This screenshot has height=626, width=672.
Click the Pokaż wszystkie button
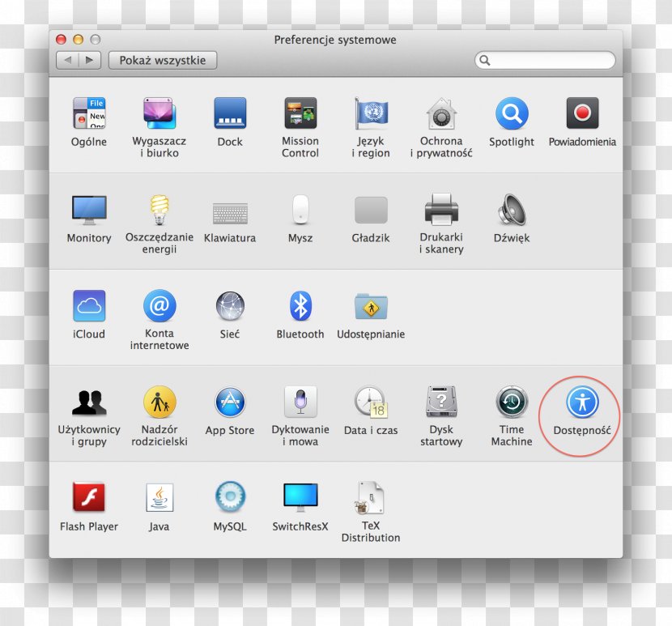pos(163,60)
